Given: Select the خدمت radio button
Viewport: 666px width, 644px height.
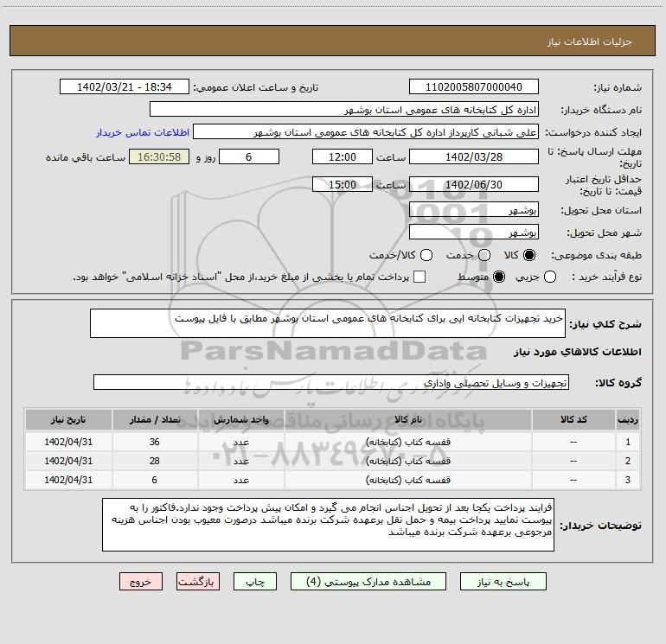Looking at the screenshot, I should 484,255.
